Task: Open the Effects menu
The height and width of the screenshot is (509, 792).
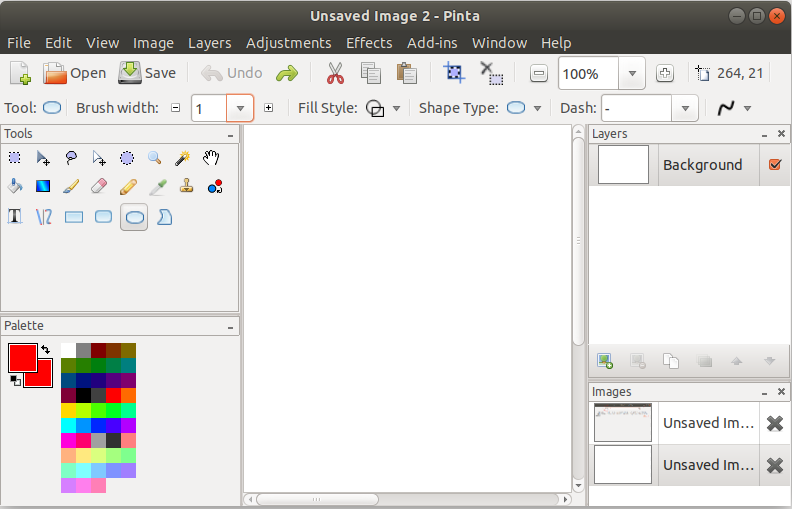Action: tap(369, 43)
